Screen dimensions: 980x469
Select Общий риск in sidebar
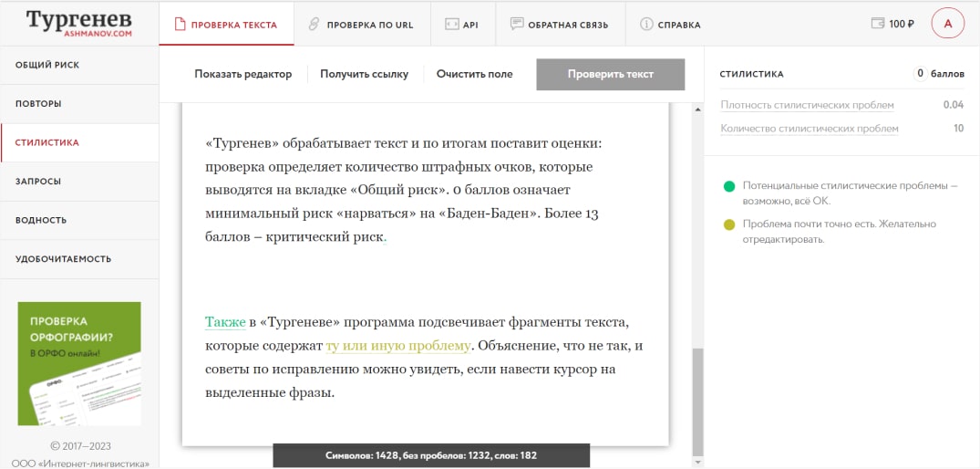point(79,65)
